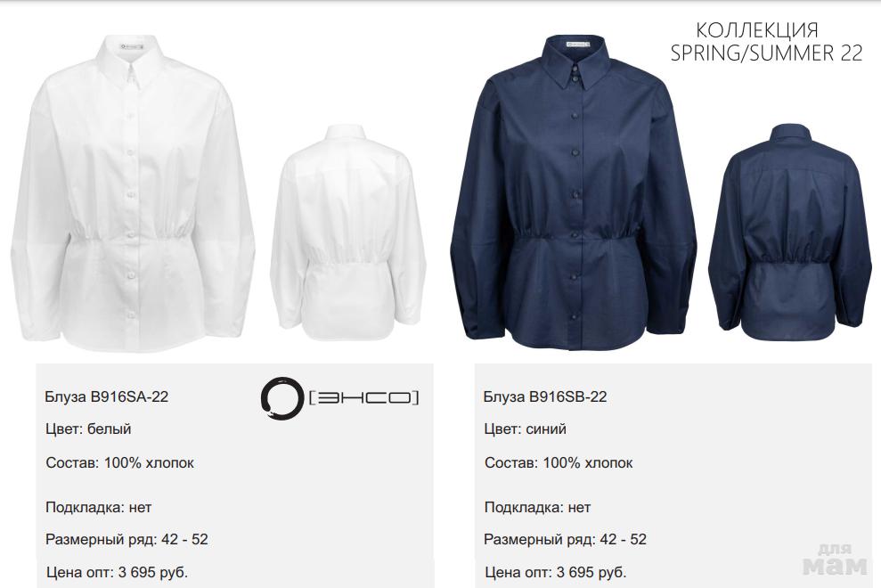This screenshot has height=588, width=881.
Task: Click Размерный ряд: 42 - 52 for white blouse
Action: click(x=127, y=540)
